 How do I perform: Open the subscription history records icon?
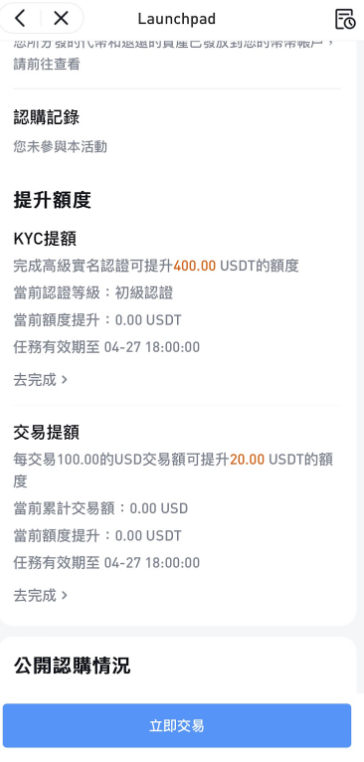pyautogui.click(x=345, y=19)
